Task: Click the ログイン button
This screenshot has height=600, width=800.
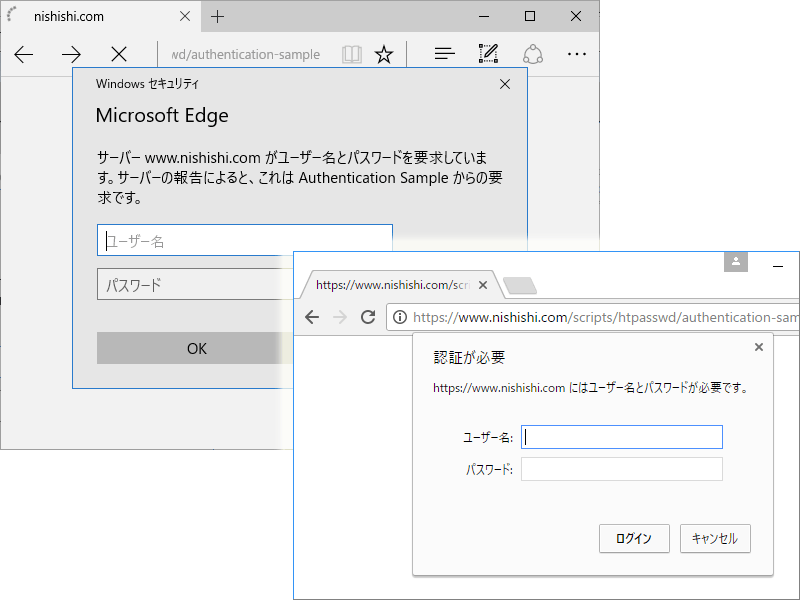Action: 634,538
